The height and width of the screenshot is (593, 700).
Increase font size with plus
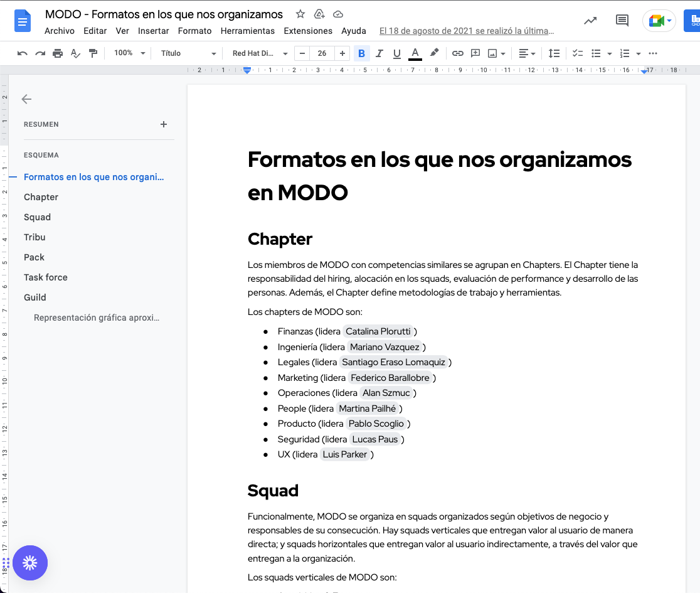tap(342, 53)
